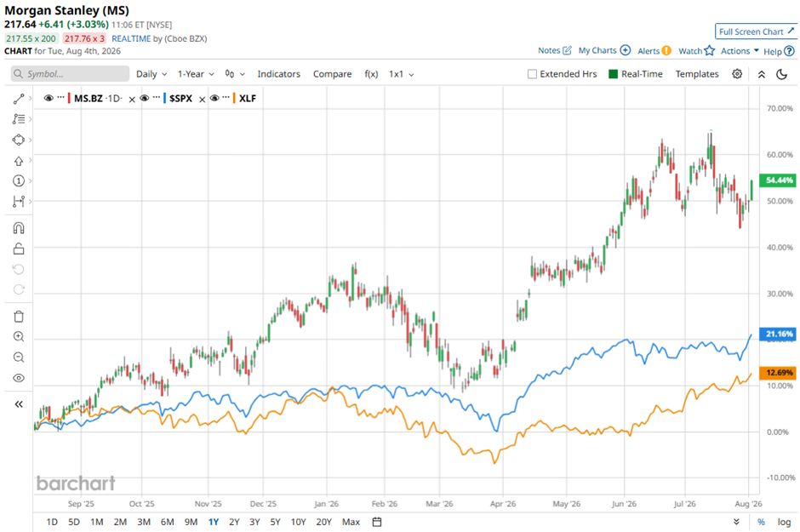The height and width of the screenshot is (532, 800).
Task: Select the 1M time range
Action: pos(97,522)
